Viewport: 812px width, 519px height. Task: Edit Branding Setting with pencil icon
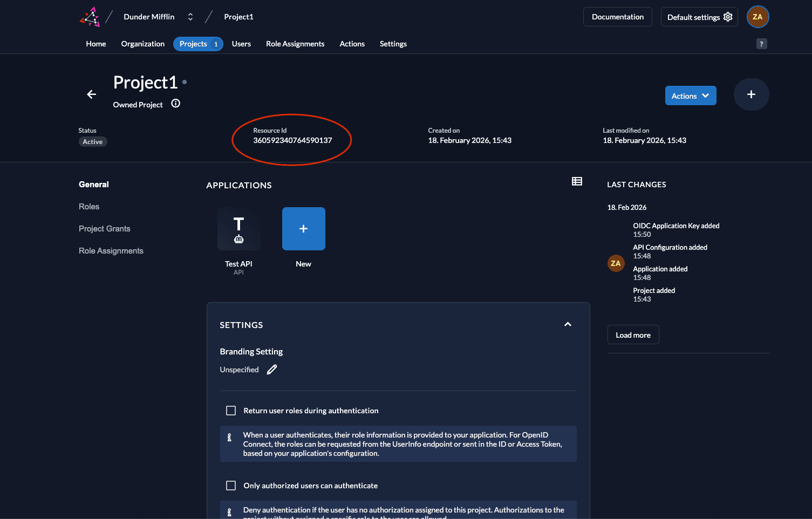pos(272,370)
